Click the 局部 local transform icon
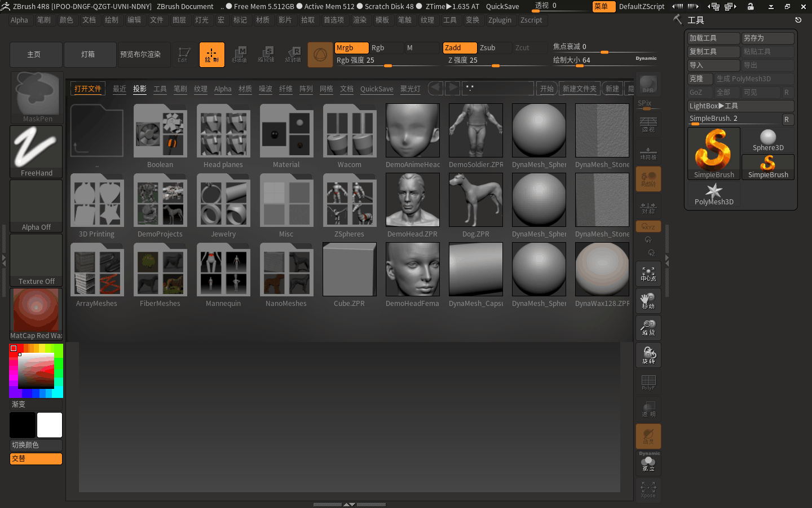The height and width of the screenshot is (508, 812). tap(648, 179)
